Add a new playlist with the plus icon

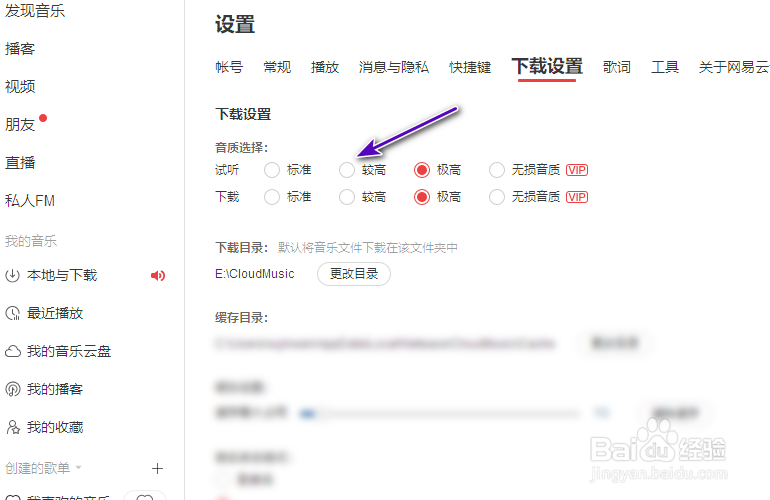tap(157, 469)
